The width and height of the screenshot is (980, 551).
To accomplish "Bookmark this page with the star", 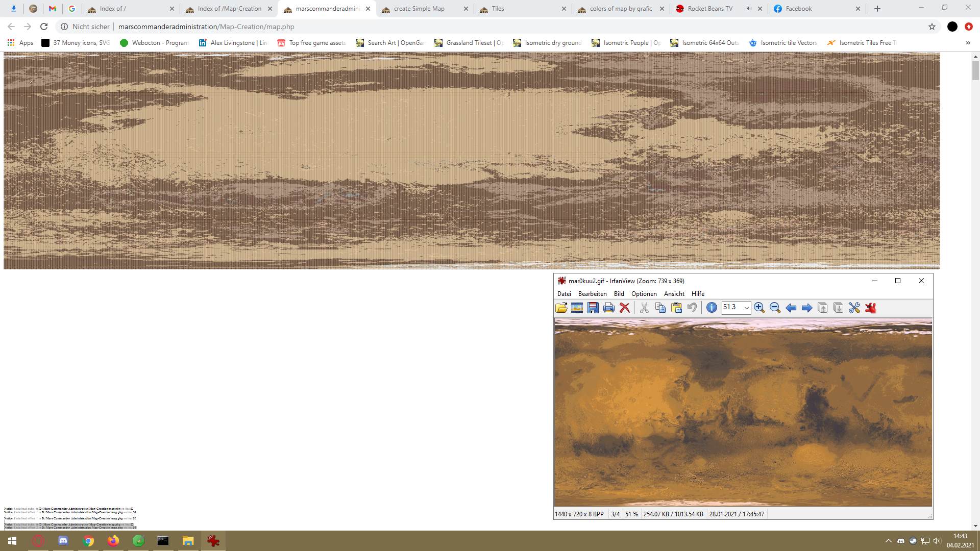I will (x=932, y=27).
